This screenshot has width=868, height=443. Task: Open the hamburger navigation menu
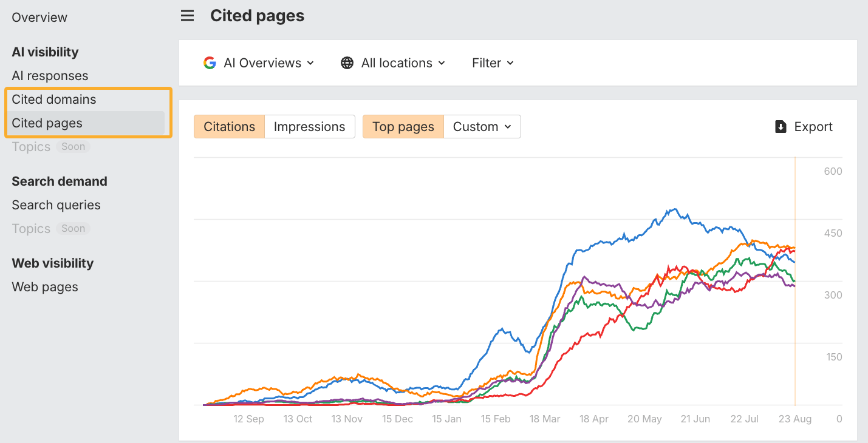[x=187, y=16]
